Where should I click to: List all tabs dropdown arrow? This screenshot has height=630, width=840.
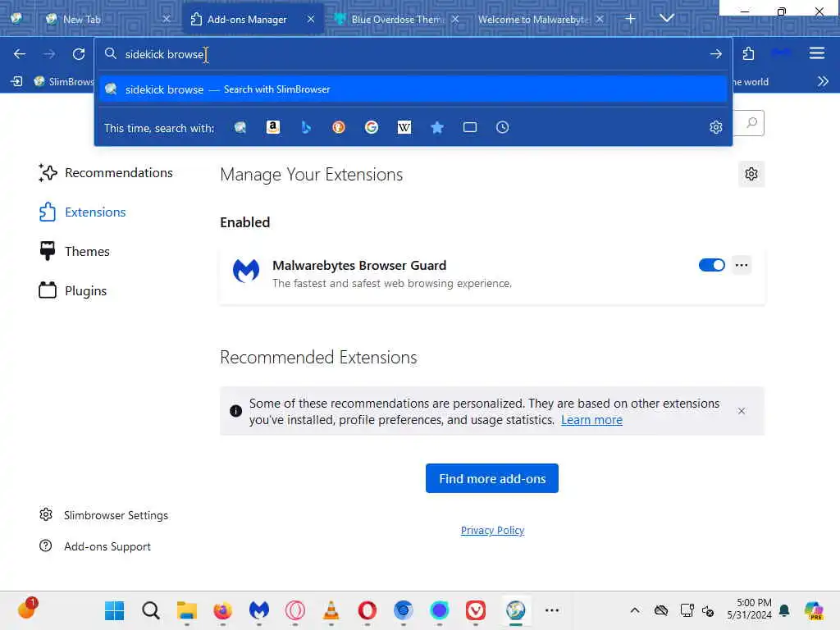(666, 18)
